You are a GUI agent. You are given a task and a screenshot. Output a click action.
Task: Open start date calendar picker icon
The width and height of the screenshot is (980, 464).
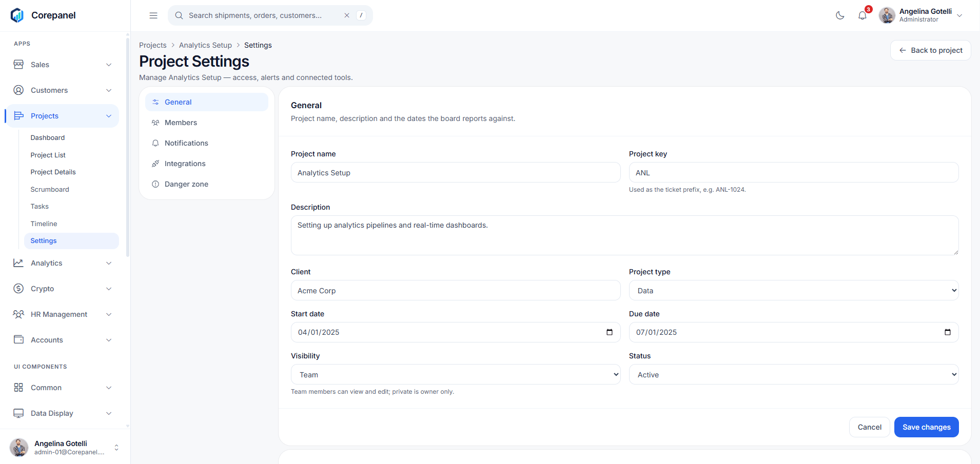[610, 332]
